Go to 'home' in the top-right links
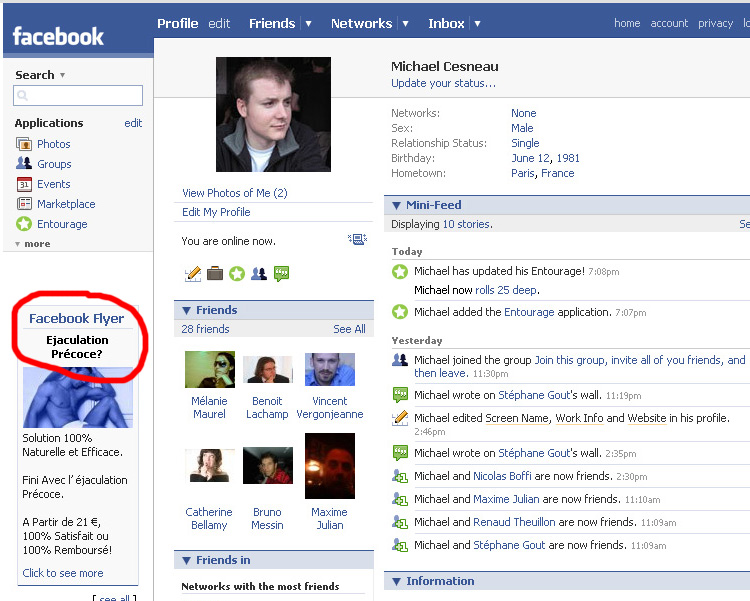Screen dimensions: 750x601 click(x=627, y=23)
